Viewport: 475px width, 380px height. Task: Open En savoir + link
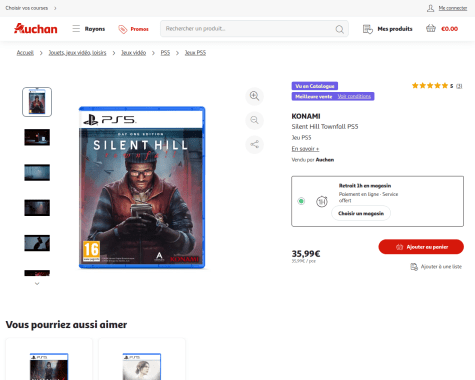click(x=305, y=149)
